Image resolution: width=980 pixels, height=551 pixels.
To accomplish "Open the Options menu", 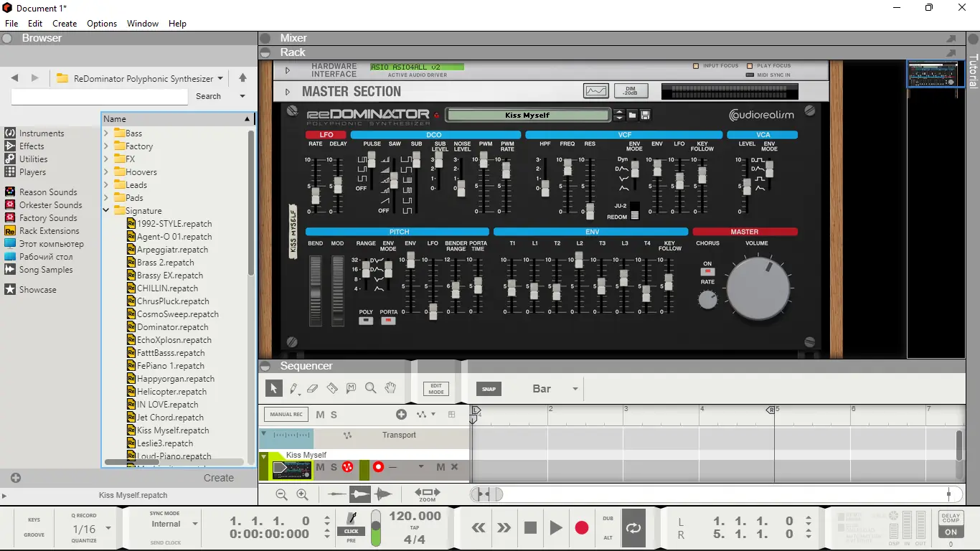I will (102, 23).
